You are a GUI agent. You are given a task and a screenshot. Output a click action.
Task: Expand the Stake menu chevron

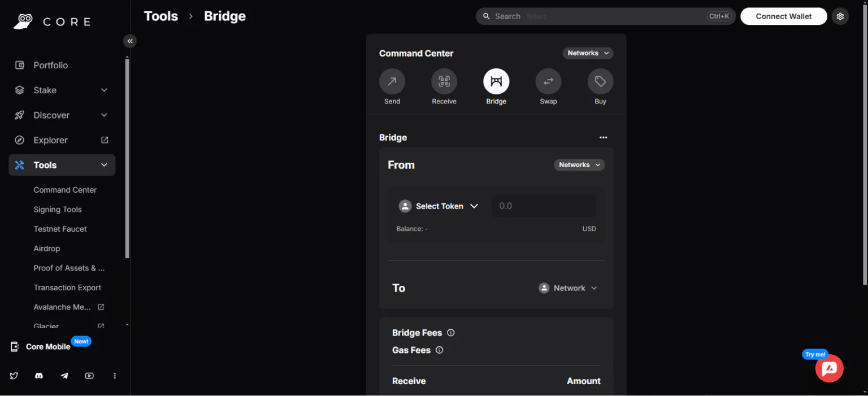[104, 90]
